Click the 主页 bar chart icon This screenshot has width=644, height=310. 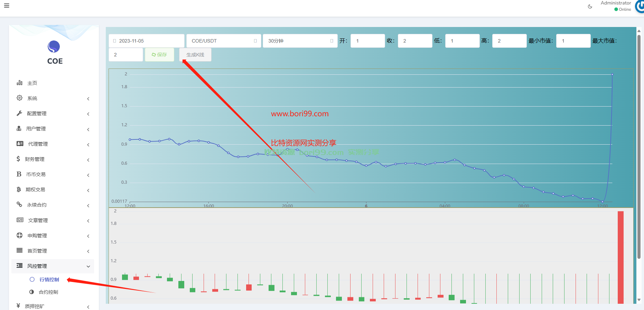[20, 83]
